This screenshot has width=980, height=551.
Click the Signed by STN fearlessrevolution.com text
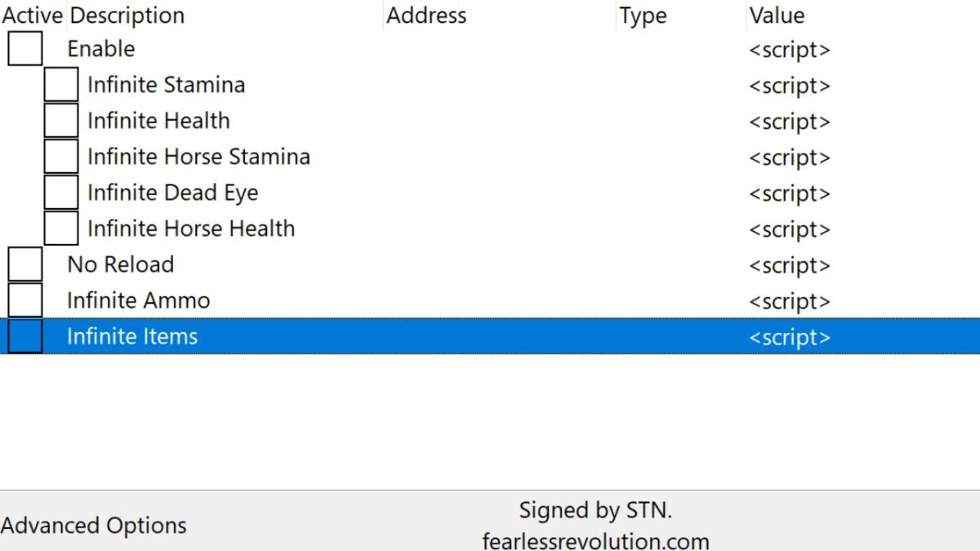pyautogui.click(x=595, y=526)
